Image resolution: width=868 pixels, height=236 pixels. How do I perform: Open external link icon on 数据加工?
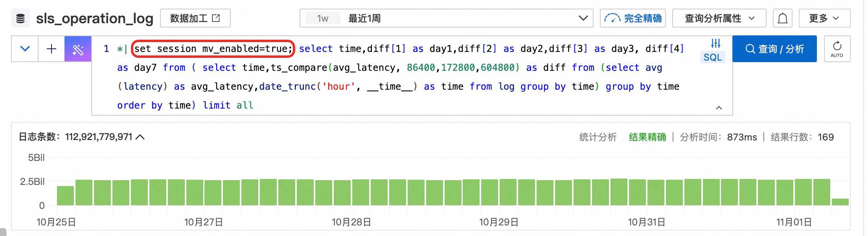216,18
